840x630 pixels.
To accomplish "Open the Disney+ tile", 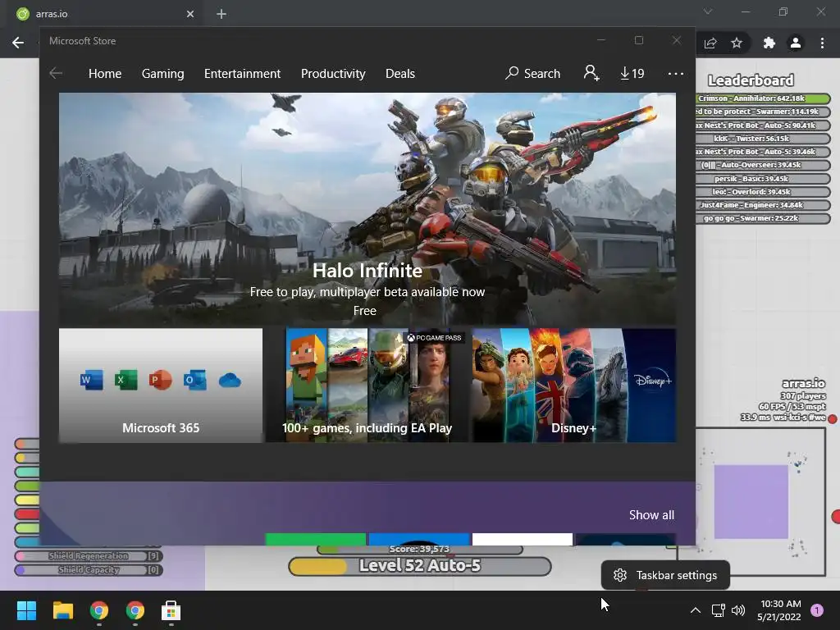I will [573, 386].
